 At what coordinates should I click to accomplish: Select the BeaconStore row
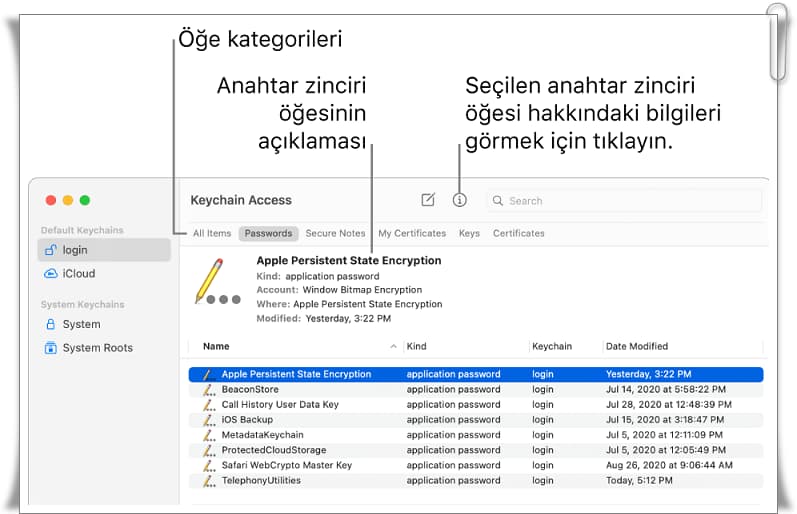(x=476, y=389)
